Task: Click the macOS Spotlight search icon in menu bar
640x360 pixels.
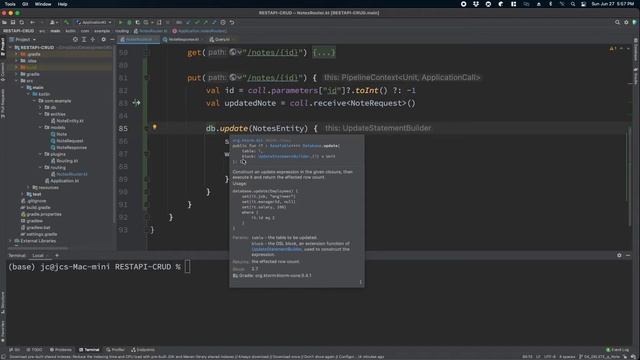Action: pyautogui.click(x=573, y=4)
